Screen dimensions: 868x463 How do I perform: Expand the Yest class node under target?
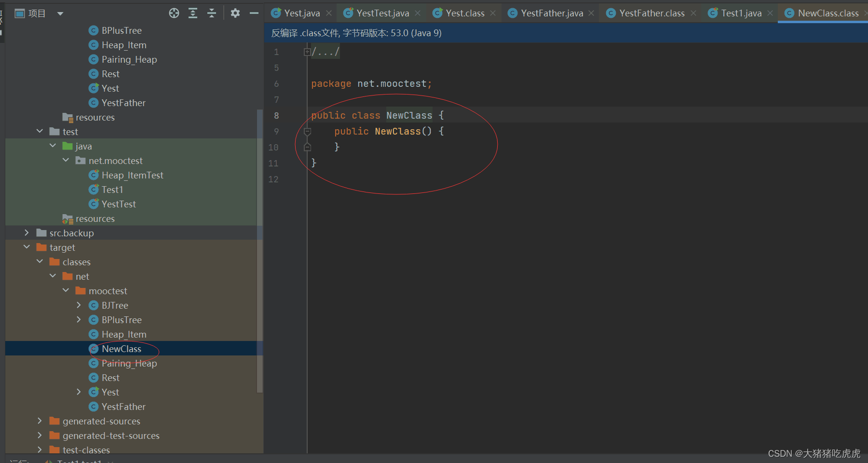point(79,392)
